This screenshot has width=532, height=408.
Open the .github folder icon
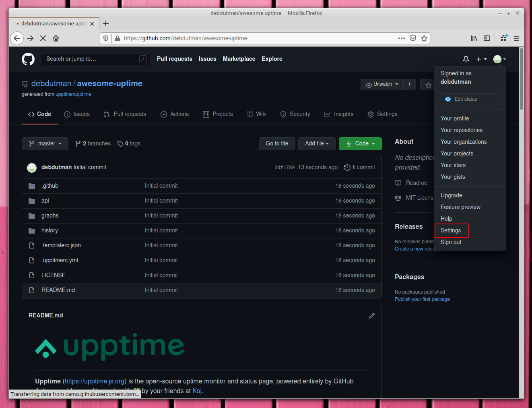pyautogui.click(x=32, y=186)
